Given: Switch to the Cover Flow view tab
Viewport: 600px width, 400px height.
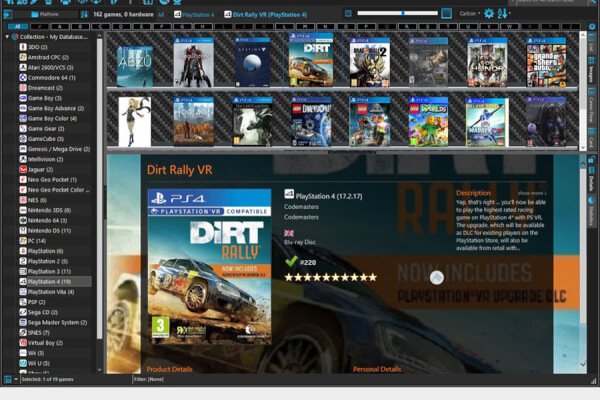Looking at the screenshot, I should pyautogui.click(x=591, y=103).
